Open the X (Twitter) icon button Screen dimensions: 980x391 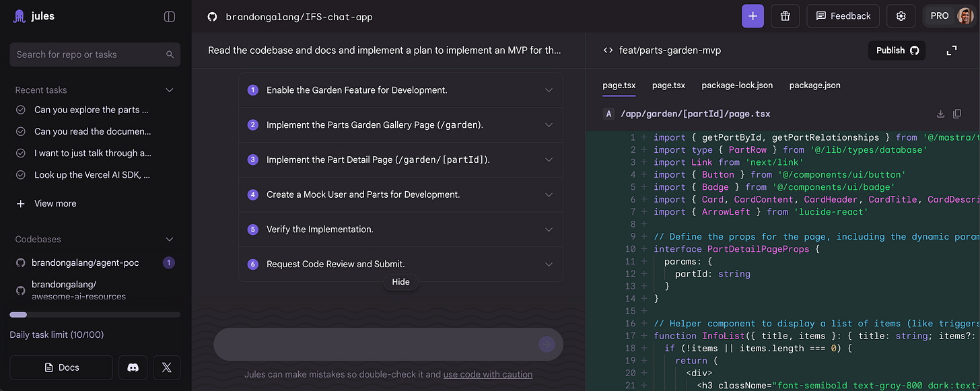tap(166, 367)
